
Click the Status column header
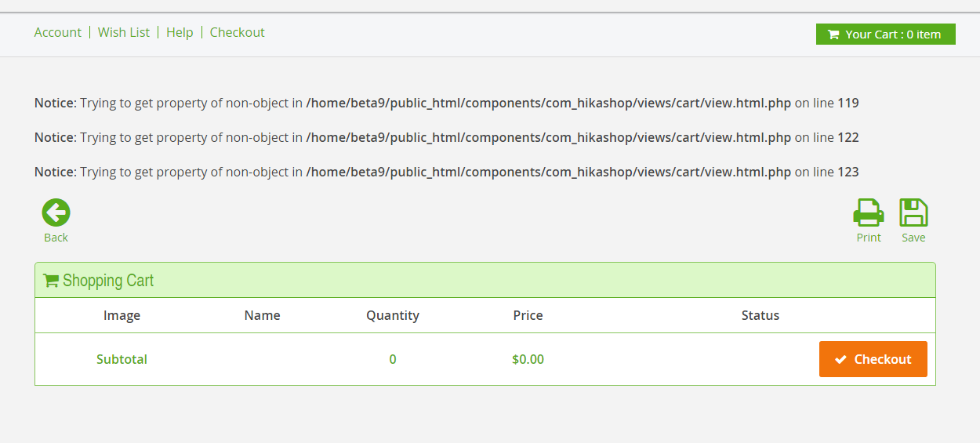[760, 315]
